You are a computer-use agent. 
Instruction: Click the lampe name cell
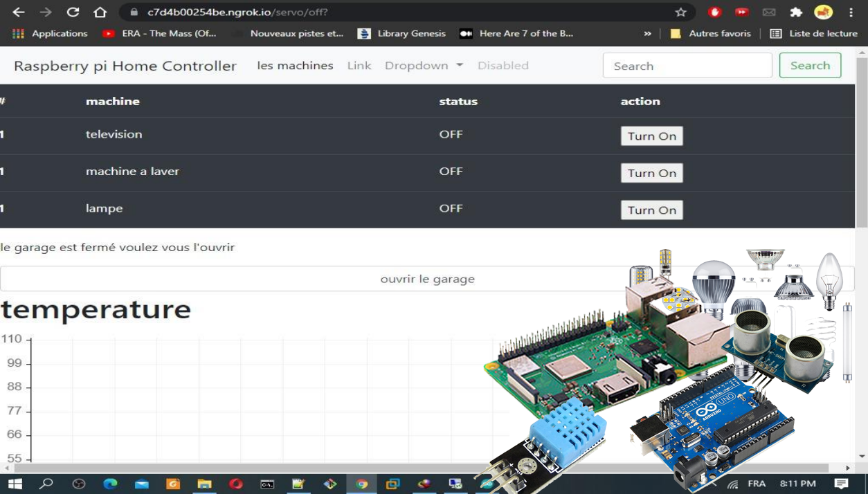click(105, 208)
